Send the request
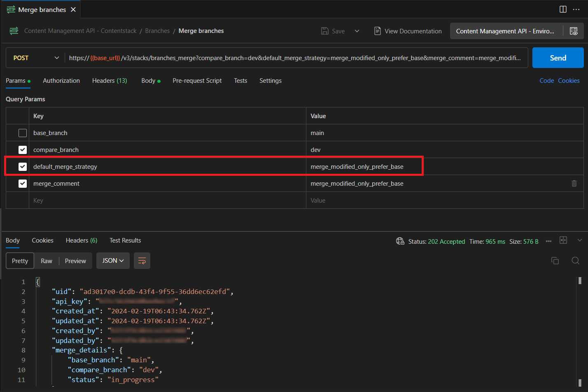Viewport: 588px width, 392px height. click(558, 58)
